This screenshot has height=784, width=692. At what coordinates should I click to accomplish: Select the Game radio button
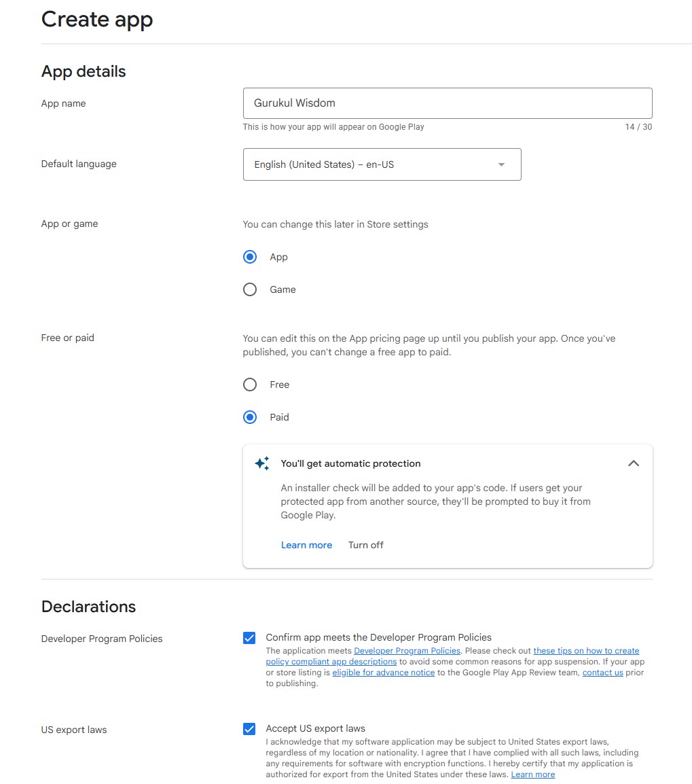click(250, 289)
